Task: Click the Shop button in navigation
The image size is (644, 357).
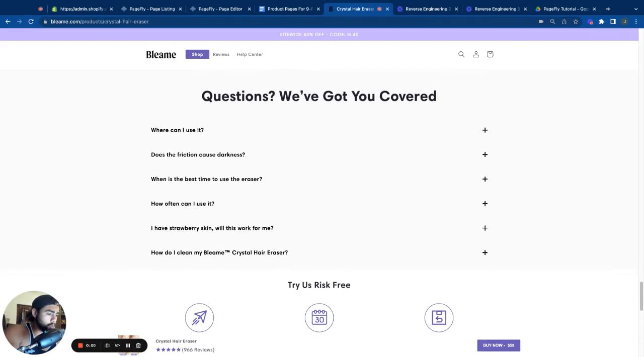Action: 197,54
